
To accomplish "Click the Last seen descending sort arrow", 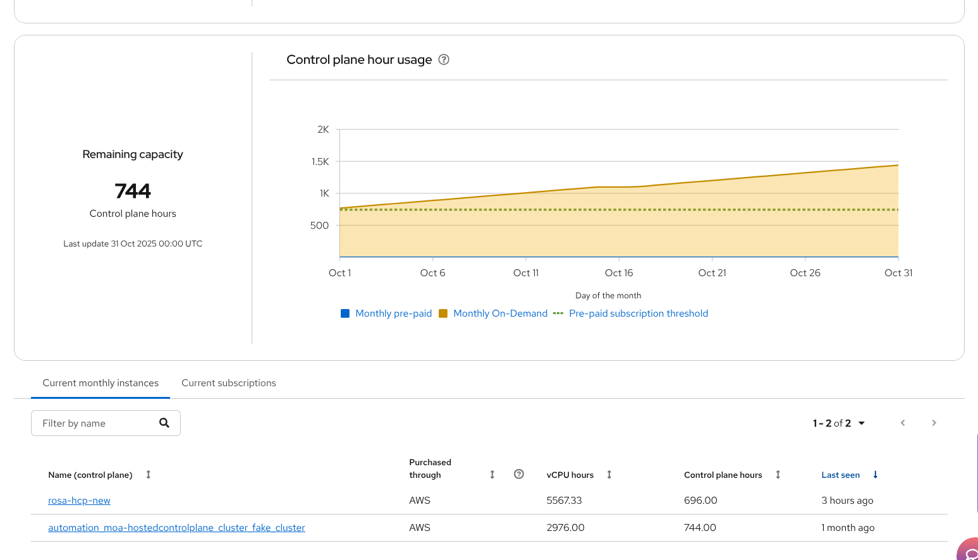I will click(875, 475).
